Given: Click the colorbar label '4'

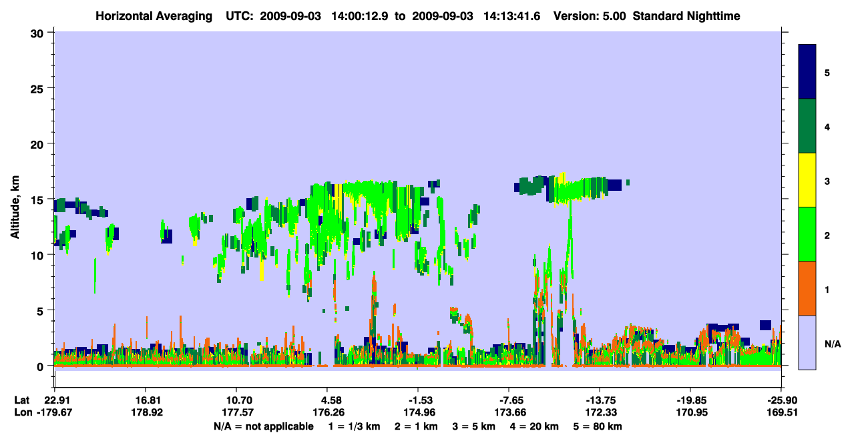Looking at the screenshot, I should 827,127.
